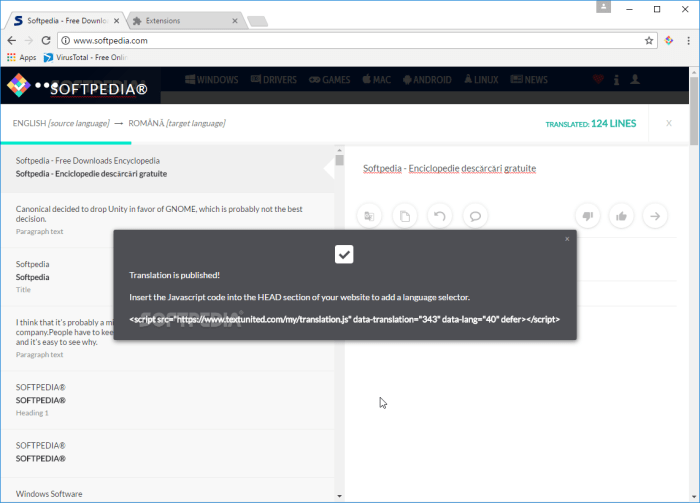
Task: Bookmark page with star icon
Action: pos(649,41)
